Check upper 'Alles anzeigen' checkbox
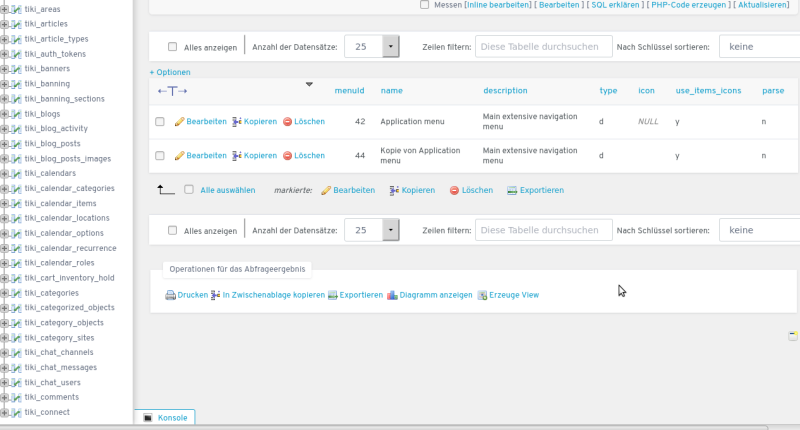Viewport: 800px width, 430px height. point(172,47)
